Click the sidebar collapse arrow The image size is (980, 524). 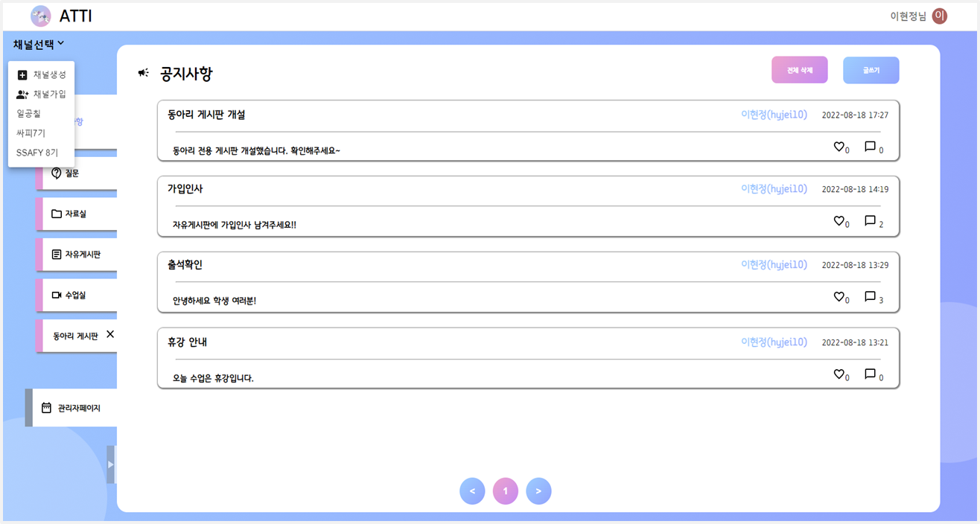click(x=111, y=464)
